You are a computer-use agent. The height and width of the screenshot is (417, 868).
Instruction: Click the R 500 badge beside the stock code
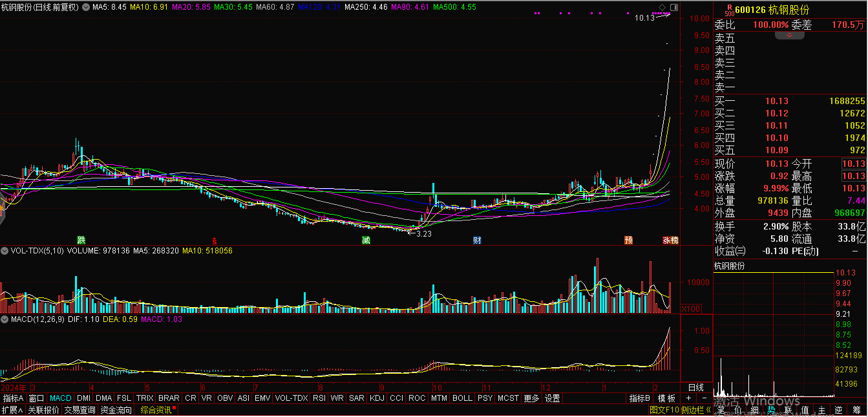(x=730, y=10)
